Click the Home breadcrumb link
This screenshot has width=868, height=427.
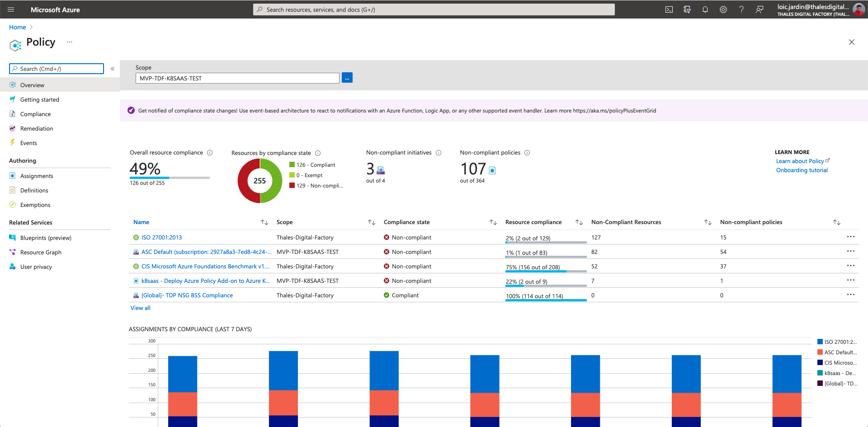pos(18,27)
